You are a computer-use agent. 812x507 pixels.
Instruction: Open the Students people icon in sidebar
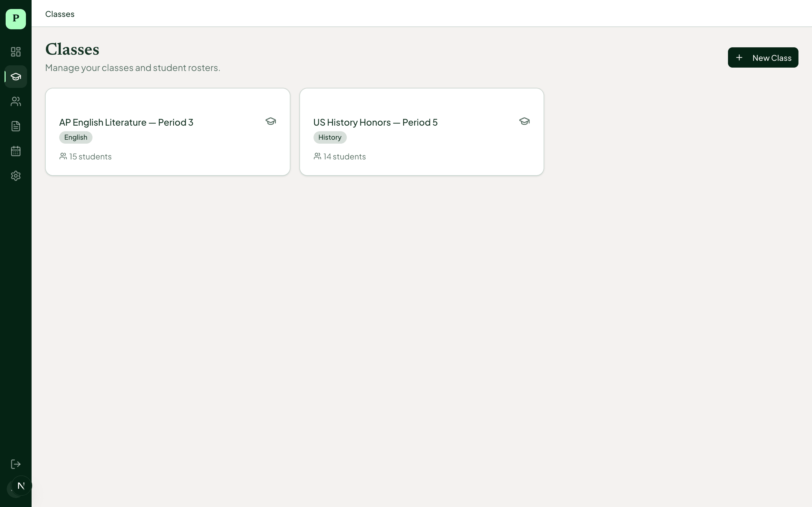tap(16, 101)
